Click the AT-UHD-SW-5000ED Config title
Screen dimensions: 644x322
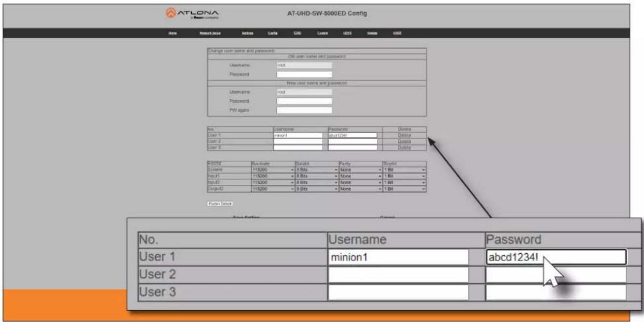pos(327,13)
